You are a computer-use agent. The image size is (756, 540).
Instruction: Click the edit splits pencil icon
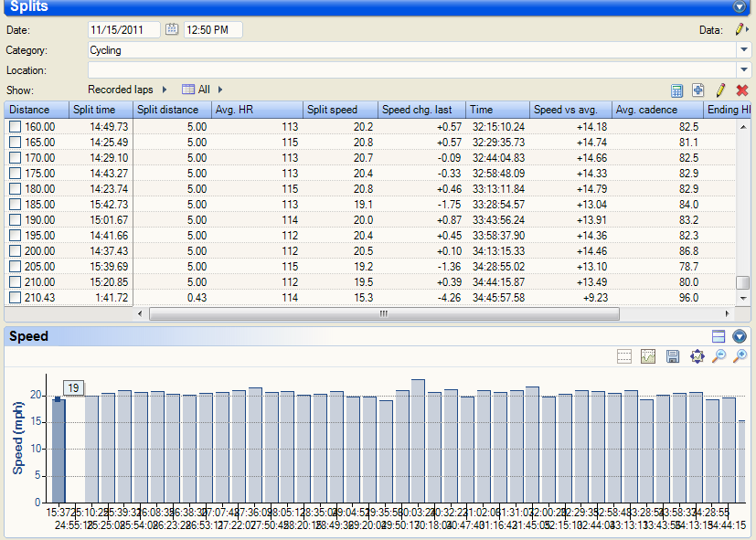point(720,90)
